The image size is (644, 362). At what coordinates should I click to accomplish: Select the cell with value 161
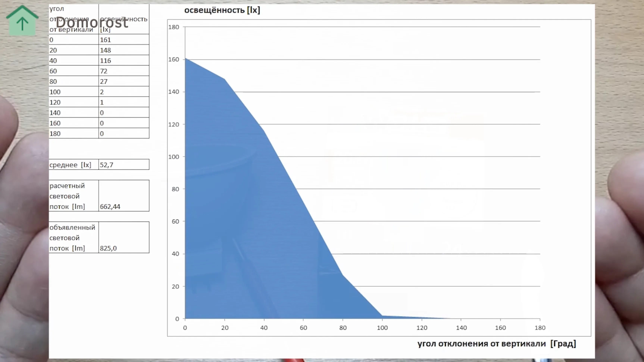pyautogui.click(x=124, y=40)
